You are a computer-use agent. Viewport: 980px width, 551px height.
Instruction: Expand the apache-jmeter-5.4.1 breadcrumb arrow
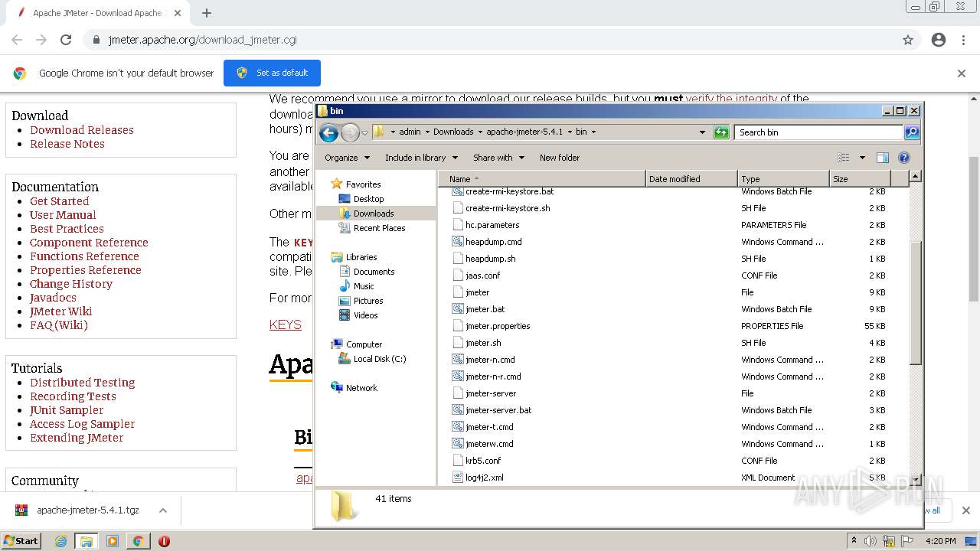[569, 132]
